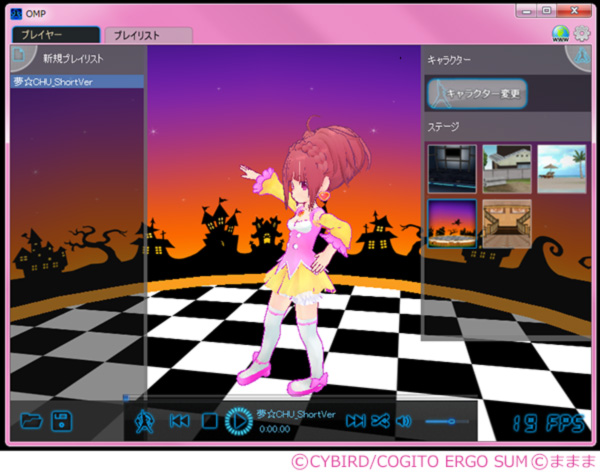Click the new playlist document icon
Viewport: 600px width, 473px height.
click(19, 57)
